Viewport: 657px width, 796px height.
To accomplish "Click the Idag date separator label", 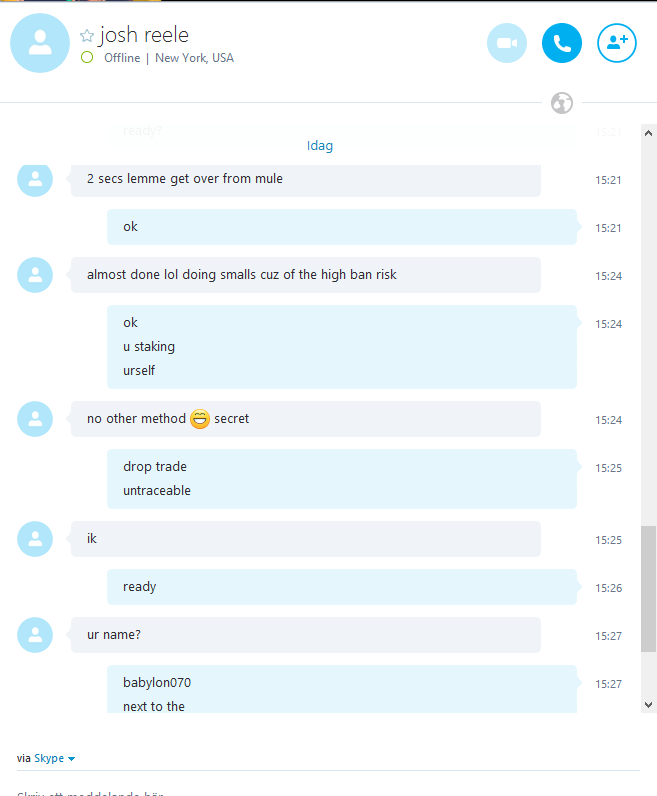I will 320,146.
